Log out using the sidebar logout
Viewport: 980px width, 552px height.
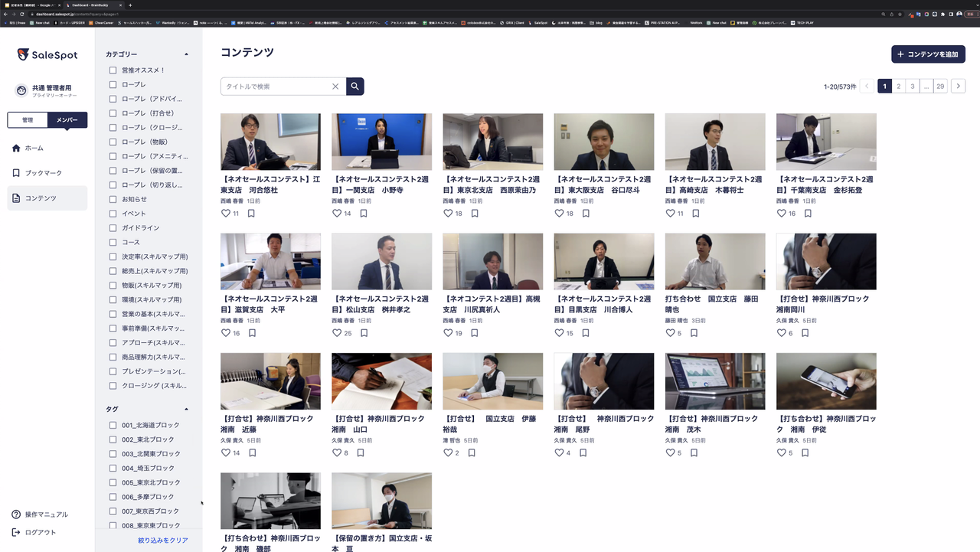click(34, 532)
